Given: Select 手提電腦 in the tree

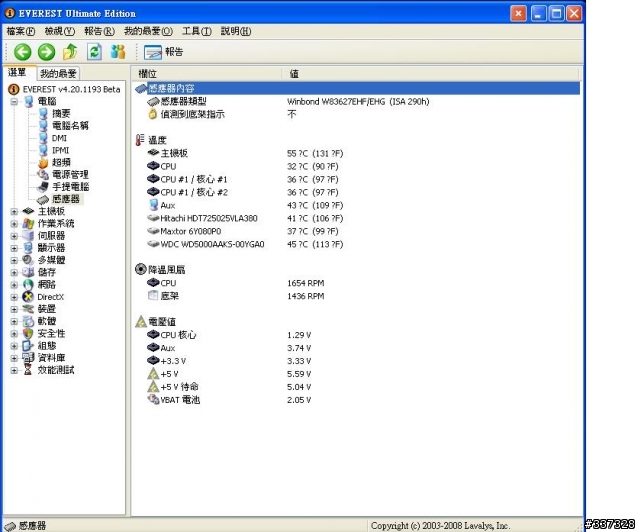Looking at the screenshot, I should coord(70,187).
